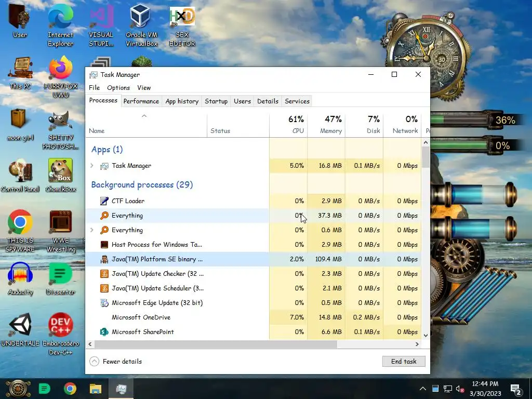This screenshot has width=532, height=399.
Task: Select the Java(TM) Update Checker process
Action: 254,274
